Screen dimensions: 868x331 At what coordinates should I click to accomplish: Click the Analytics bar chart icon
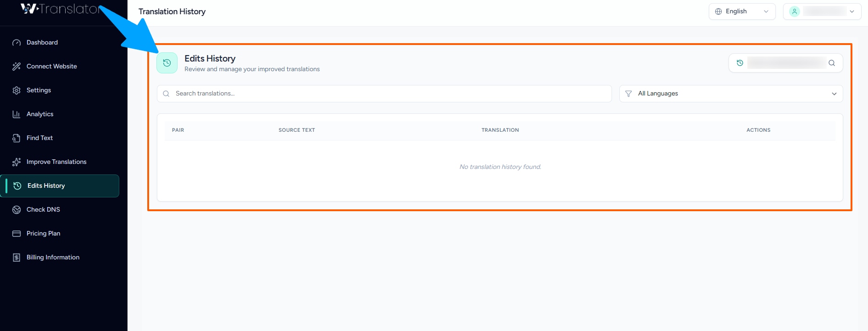(x=17, y=114)
